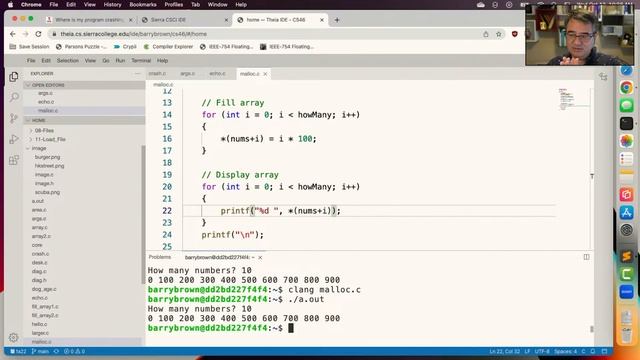This screenshot has width=640, height=360.
Task: Open the IDE File menu
Action: 31,60
